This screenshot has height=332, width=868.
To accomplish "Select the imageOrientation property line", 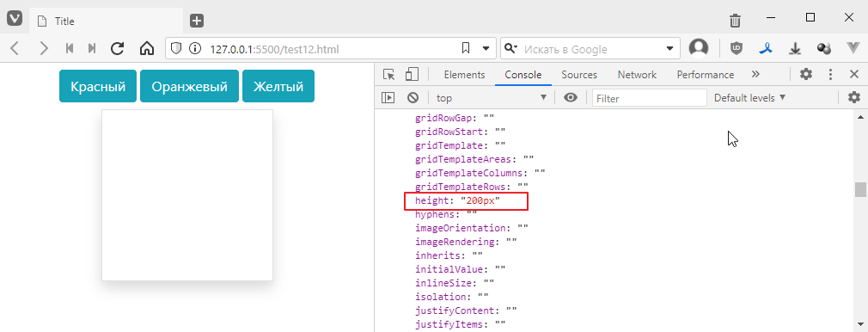I will tap(472, 228).
